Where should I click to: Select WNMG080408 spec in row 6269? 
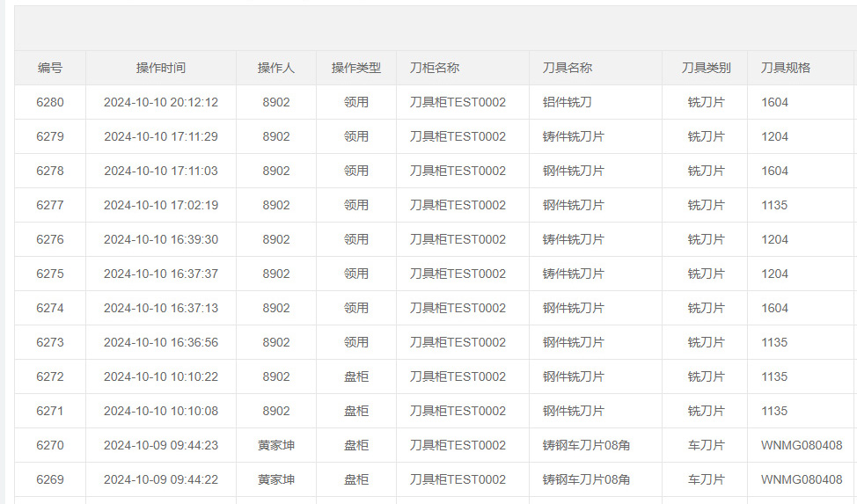point(802,480)
